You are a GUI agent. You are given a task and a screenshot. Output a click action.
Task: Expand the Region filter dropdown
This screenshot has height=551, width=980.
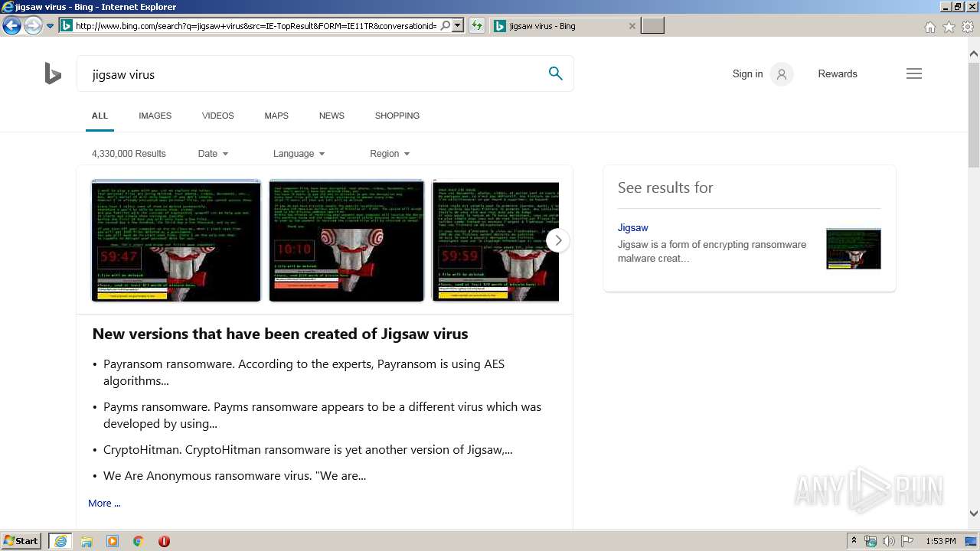[x=390, y=153]
